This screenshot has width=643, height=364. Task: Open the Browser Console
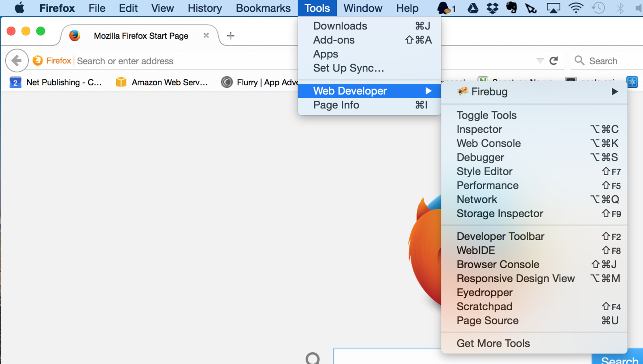(534, 265)
